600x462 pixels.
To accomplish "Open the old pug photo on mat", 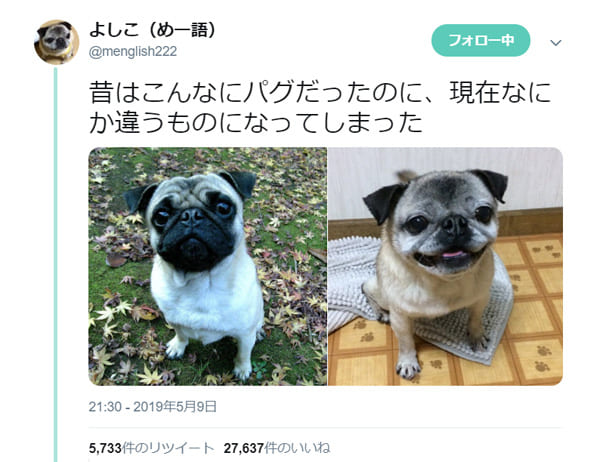I will click(x=445, y=266).
